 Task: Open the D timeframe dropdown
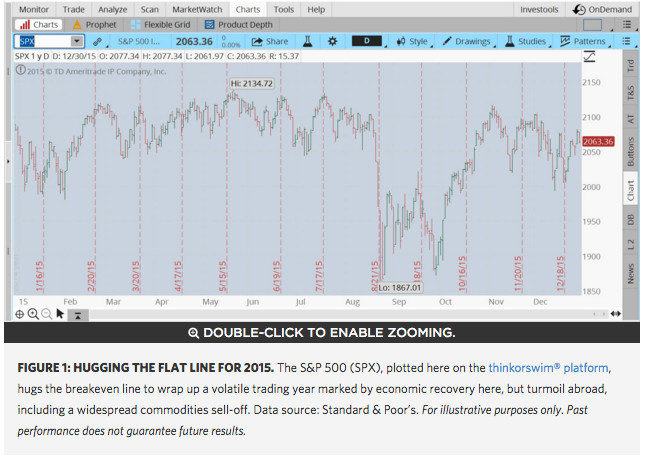[x=367, y=41]
